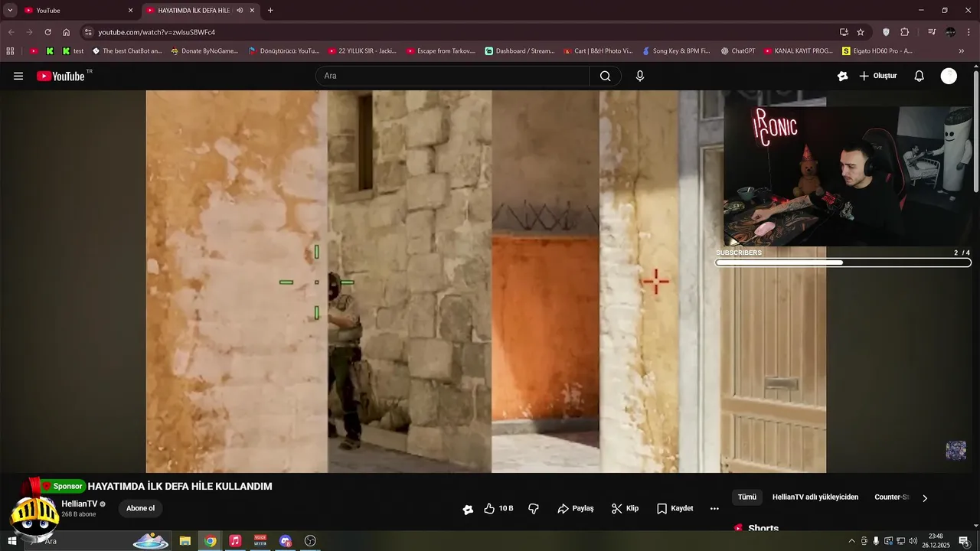
Task: Click the Sponsor badge
Action: [x=63, y=486]
